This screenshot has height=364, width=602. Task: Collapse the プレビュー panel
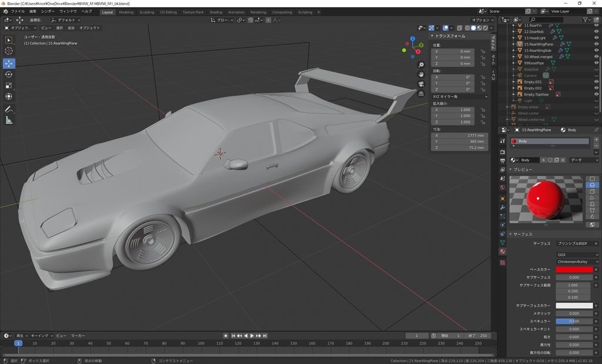click(523, 169)
